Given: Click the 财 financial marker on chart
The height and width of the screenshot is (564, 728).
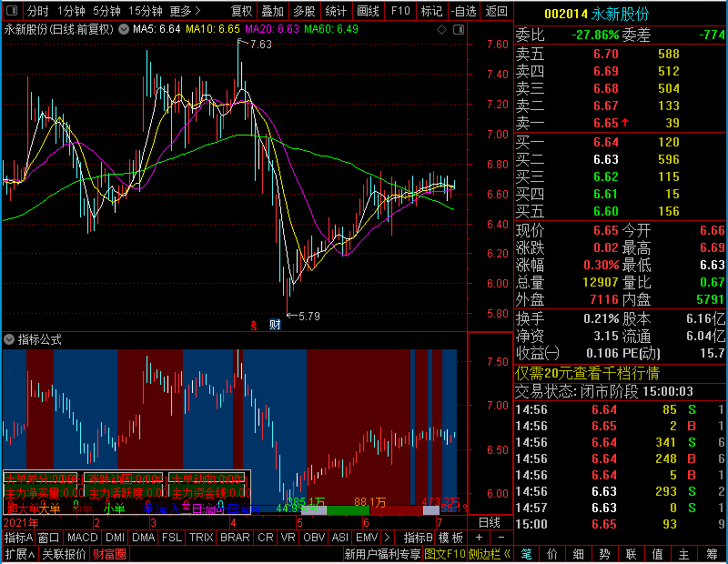Looking at the screenshot, I should pyautogui.click(x=275, y=325).
